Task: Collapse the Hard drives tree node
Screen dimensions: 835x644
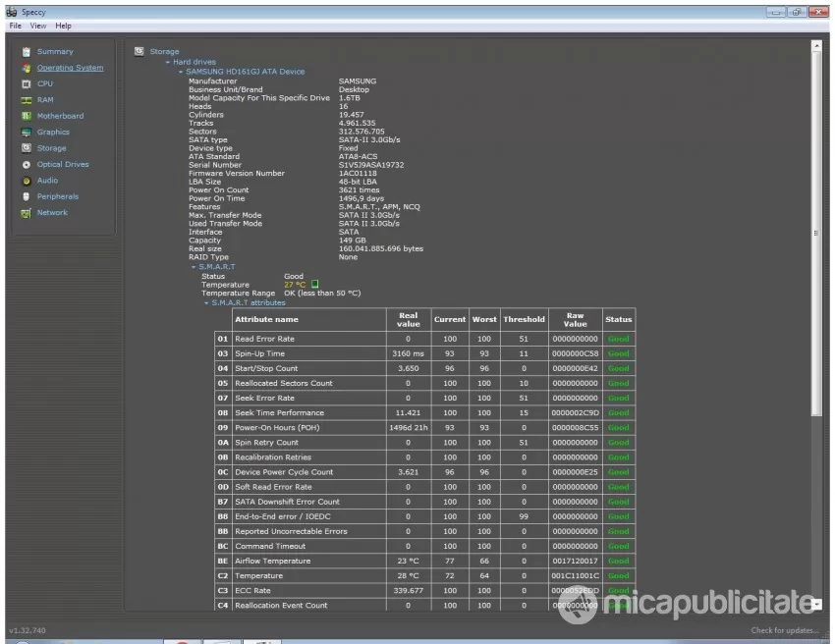Action: click(168, 62)
